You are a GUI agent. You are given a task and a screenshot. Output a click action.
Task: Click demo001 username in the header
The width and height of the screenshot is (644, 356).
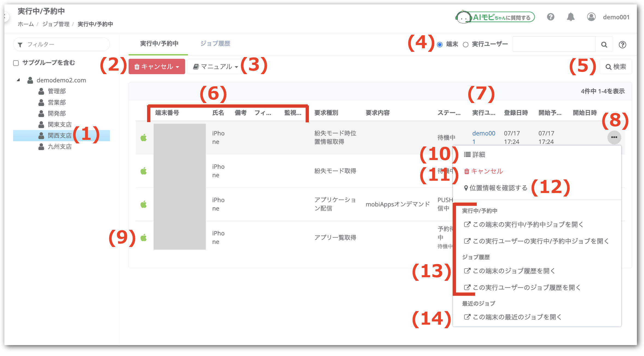616,17
